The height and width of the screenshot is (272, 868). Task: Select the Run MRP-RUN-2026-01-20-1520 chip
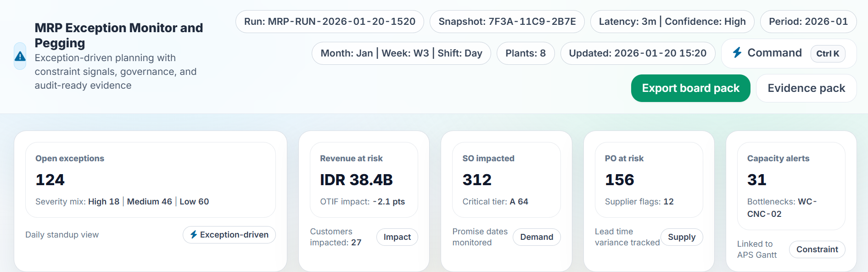tap(330, 22)
